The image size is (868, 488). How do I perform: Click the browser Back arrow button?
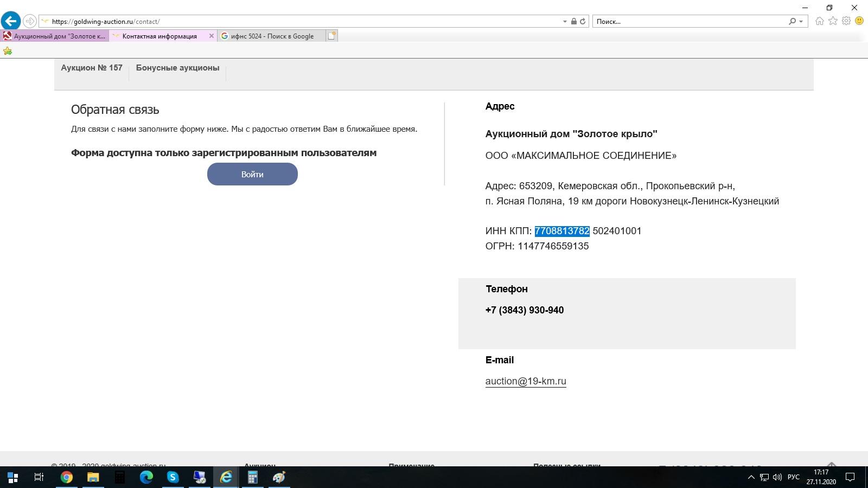[x=11, y=21]
